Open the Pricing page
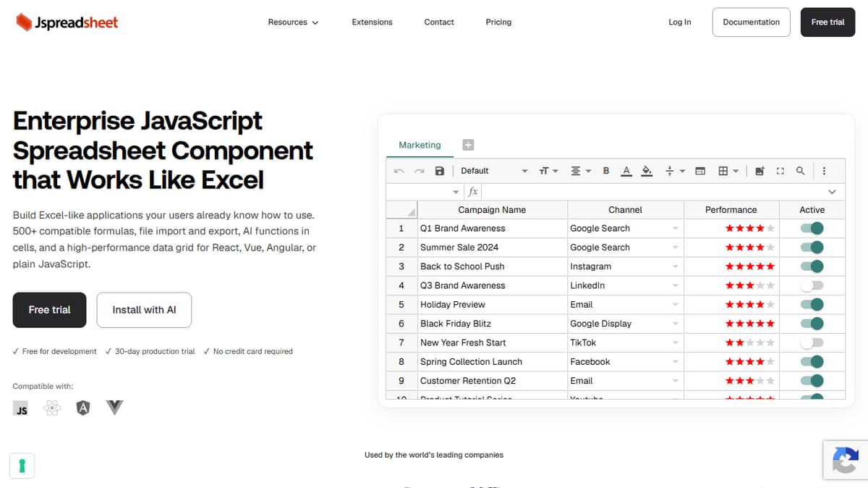 [x=498, y=22]
